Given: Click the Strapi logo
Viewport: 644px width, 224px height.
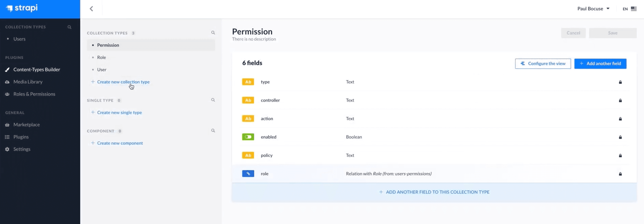Looking at the screenshot, I should 22,8.
